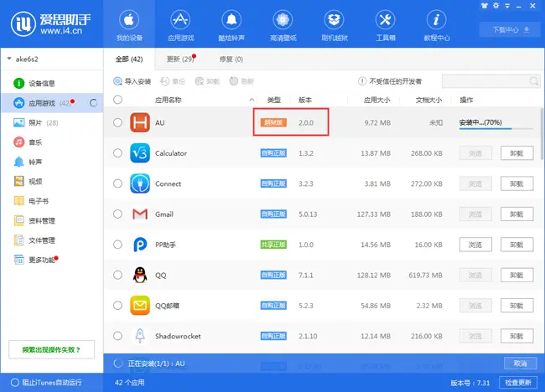Image resolution: width=545 pixels, height=392 pixels.
Task: Select the Connect row radio button
Action: (118, 183)
